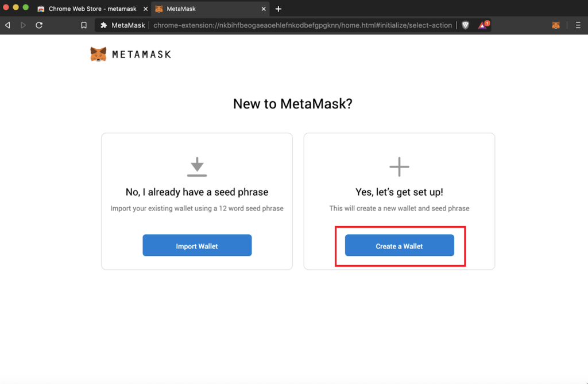Click the MetaMask extension badge in address bar
The height and width of the screenshot is (384, 588).
pos(105,25)
